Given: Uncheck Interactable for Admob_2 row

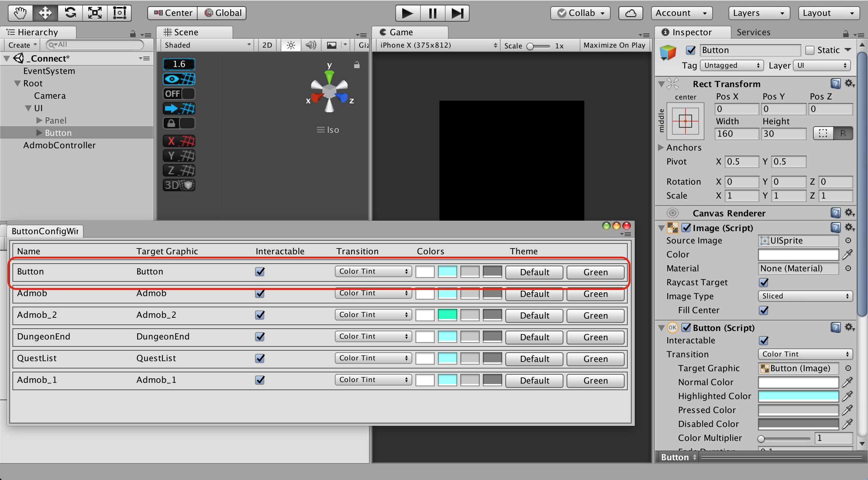Looking at the screenshot, I should click(260, 315).
